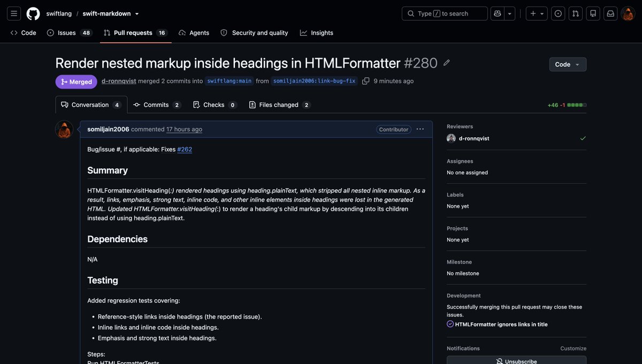Open the Pull requests icon in header
This screenshot has height=364, width=642.
click(576, 13)
